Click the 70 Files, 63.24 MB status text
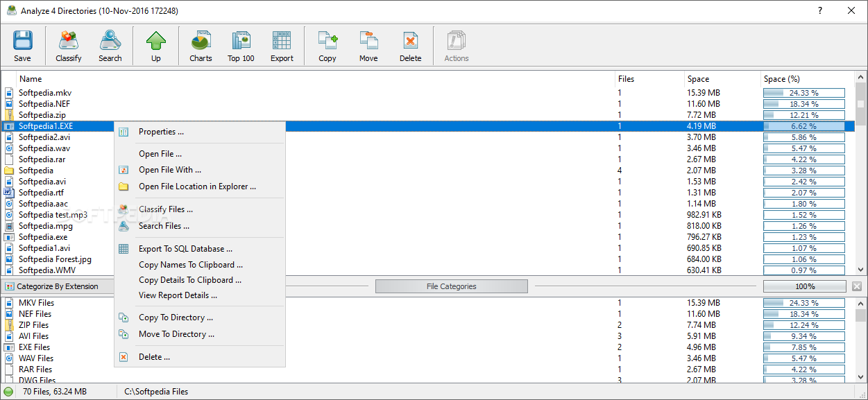Image resolution: width=868 pixels, height=400 pixels. 55,392
